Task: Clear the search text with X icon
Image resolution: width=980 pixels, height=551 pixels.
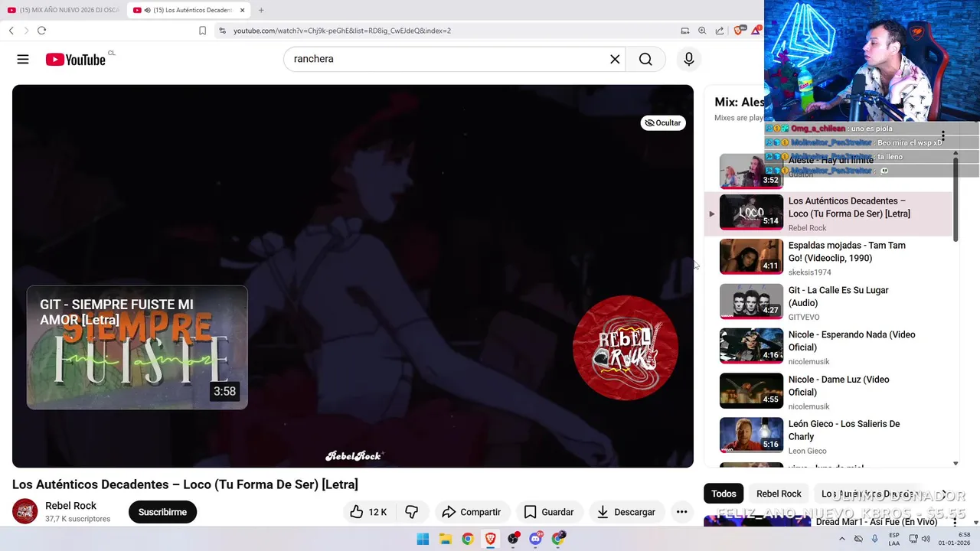Action: point(615,59)
